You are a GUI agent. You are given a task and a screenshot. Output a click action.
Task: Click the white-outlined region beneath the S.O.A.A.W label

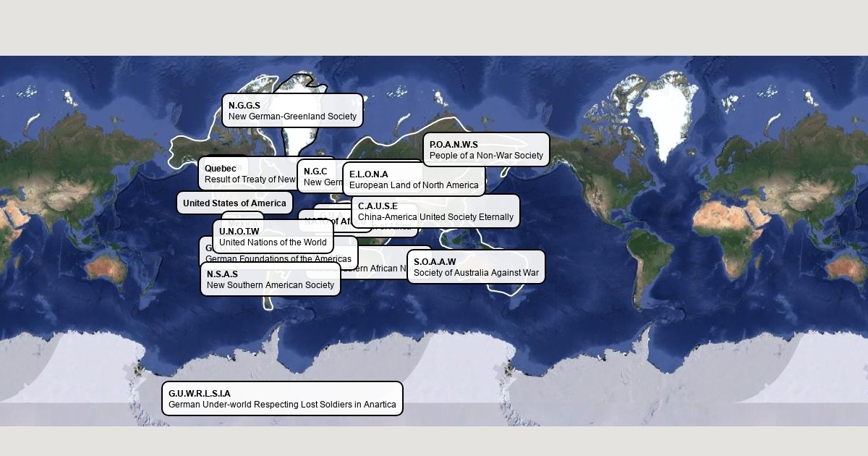[506, 288]
